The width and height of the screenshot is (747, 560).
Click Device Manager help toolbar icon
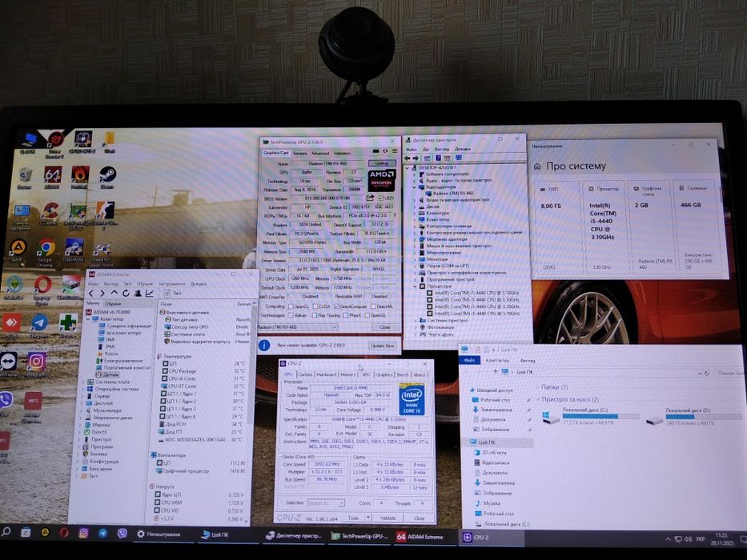(437, 158)
